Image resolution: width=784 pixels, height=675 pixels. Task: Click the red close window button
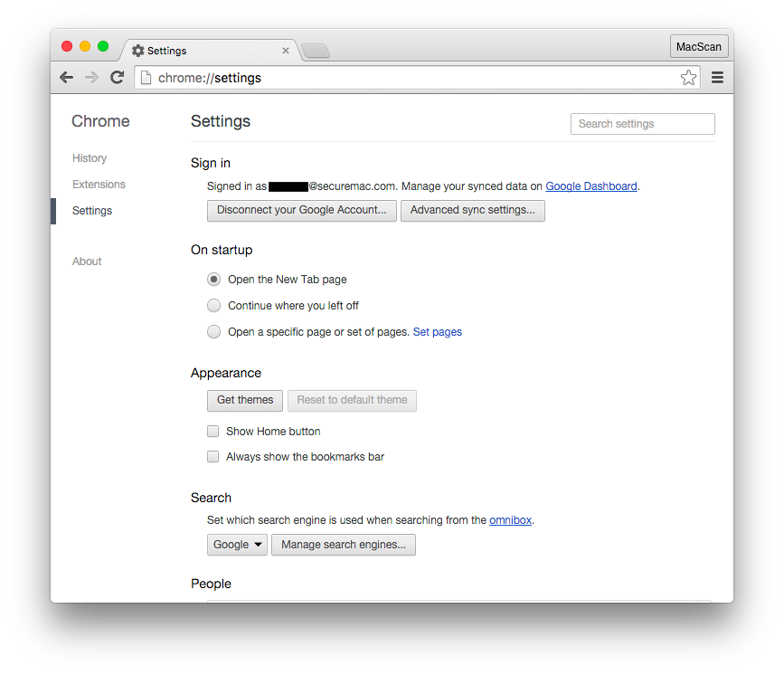click(67, 46)
